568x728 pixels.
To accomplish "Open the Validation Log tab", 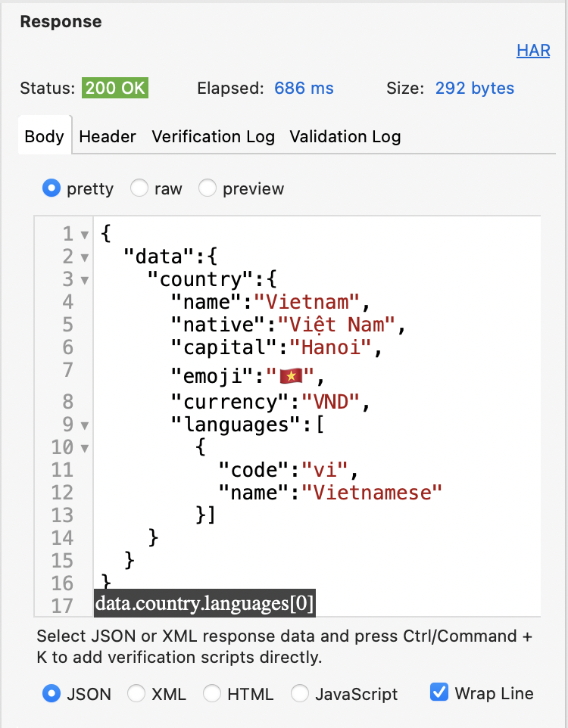I will 345,137.
